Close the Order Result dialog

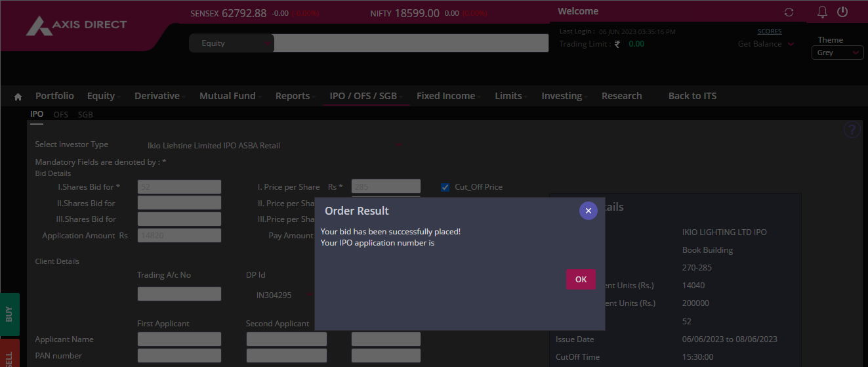[588, 211]
